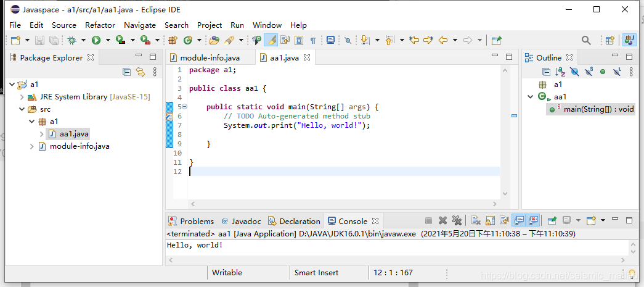Open the Debug dropdown arrow
Viewport: 644px width, 287px height.
pyautogui.click(x=83, y=40)
